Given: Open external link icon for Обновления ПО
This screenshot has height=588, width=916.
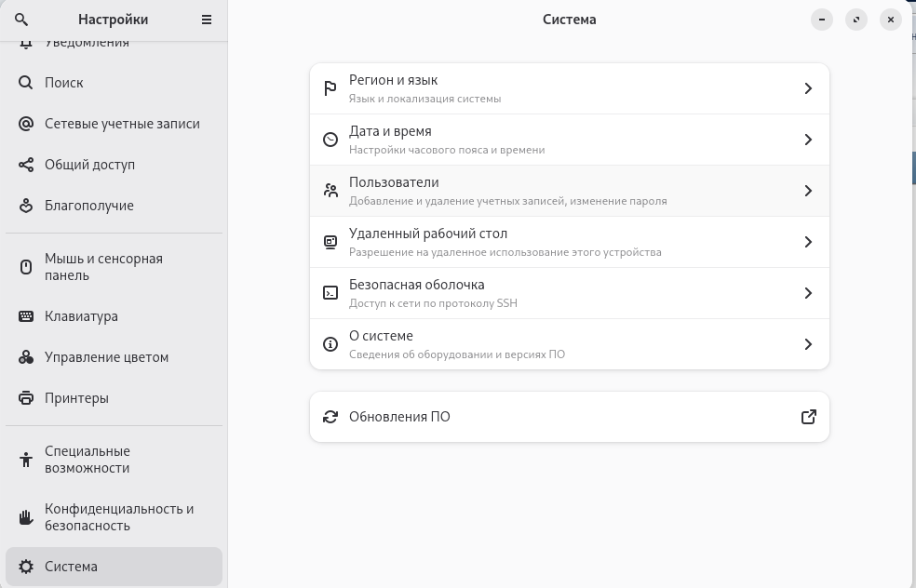Looking at the screenshot, I should pyautogui.click(x=809, y=417).
